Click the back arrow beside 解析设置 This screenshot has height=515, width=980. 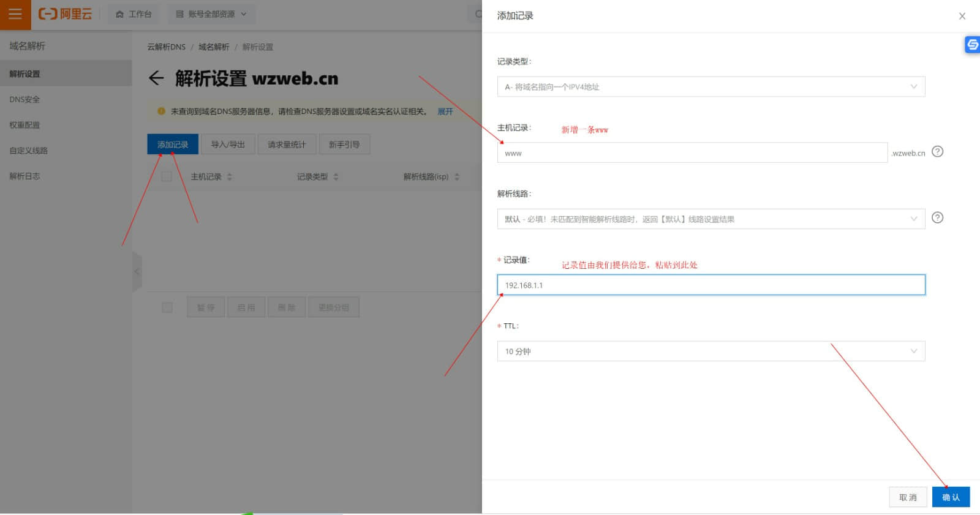coord(156,78)
